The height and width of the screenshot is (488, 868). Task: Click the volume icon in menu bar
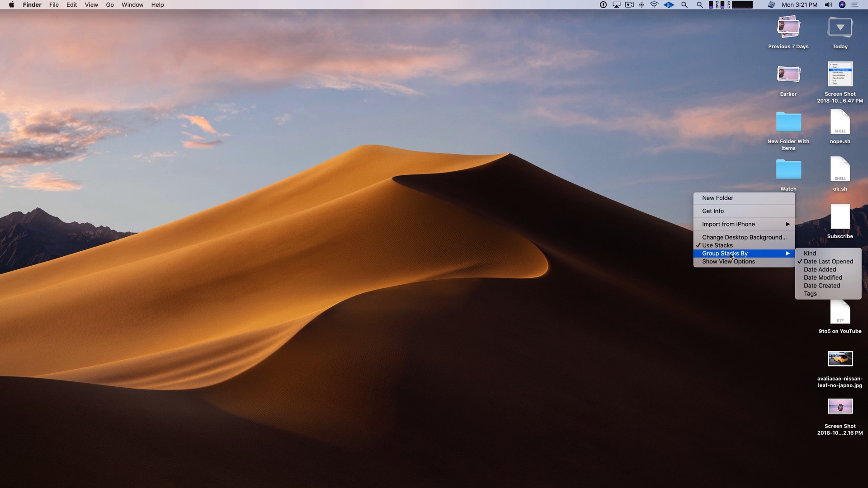click(x=828, y=5)
